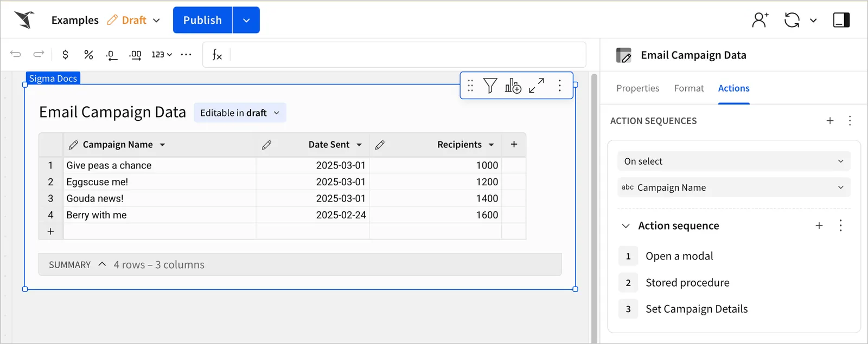Select the Recipients cell 1400
868x344 pixels.
tap(435, 198)
